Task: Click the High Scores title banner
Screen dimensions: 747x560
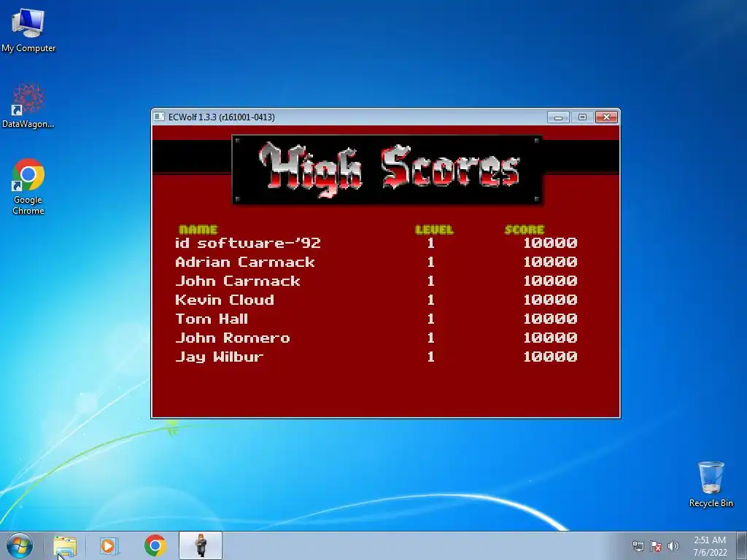Action: (x=387, y=170)
